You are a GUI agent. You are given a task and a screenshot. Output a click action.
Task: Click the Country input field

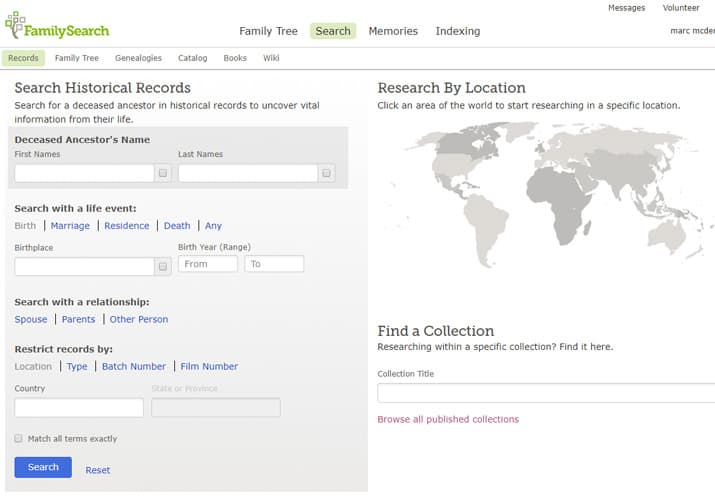pyautogui.click(x=79, y=407)
